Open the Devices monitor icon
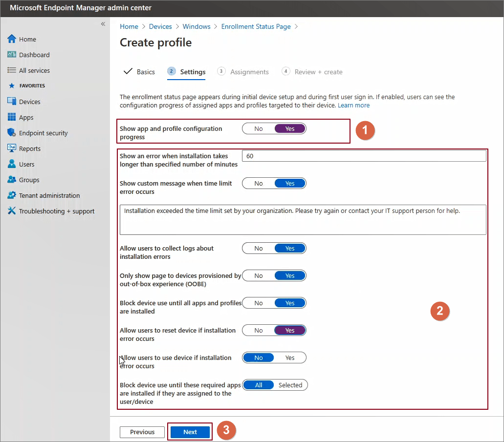The height and width of the screenshot is (442, 504). (12, 101)
